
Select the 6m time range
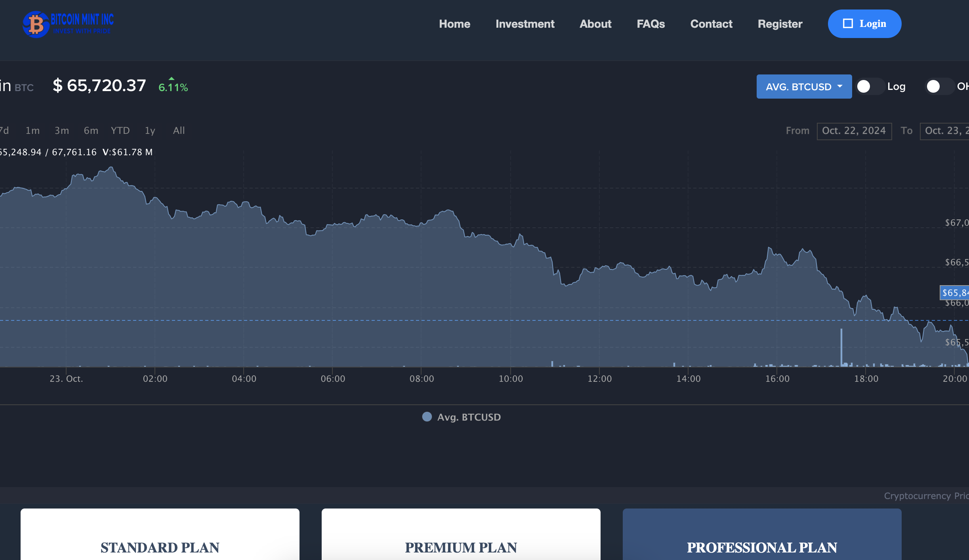coord(91,130)
